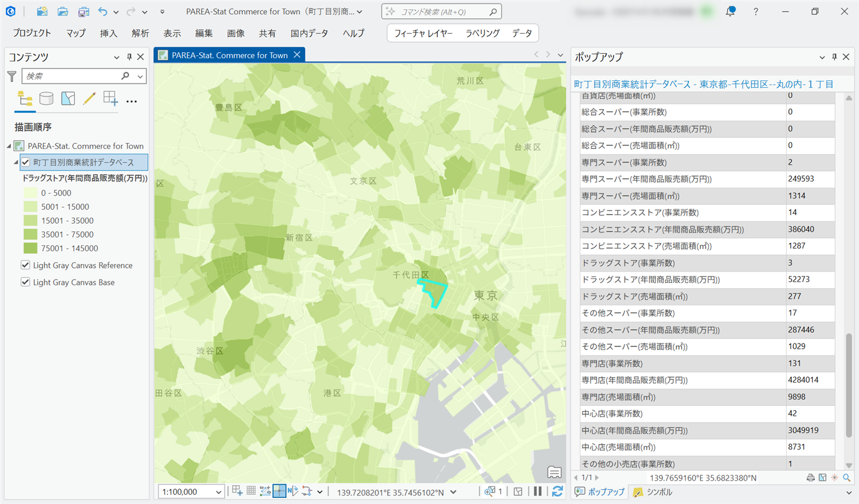Uncheck the 町丁目別商業統計データベース layer
The height and width of the screenshot is (504, 859).
26,162
